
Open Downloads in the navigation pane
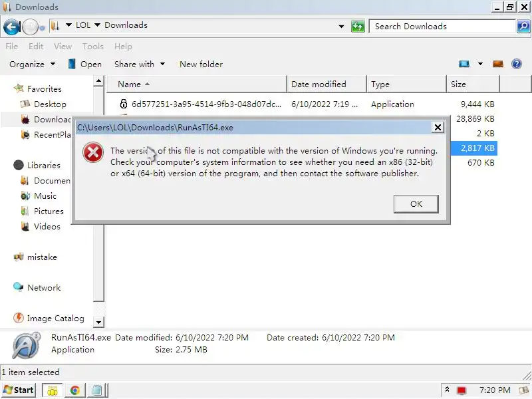pos(53,120)
